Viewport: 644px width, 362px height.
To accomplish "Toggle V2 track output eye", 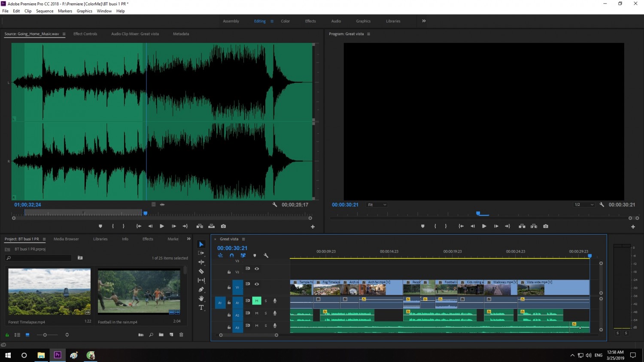I will 257,268.
